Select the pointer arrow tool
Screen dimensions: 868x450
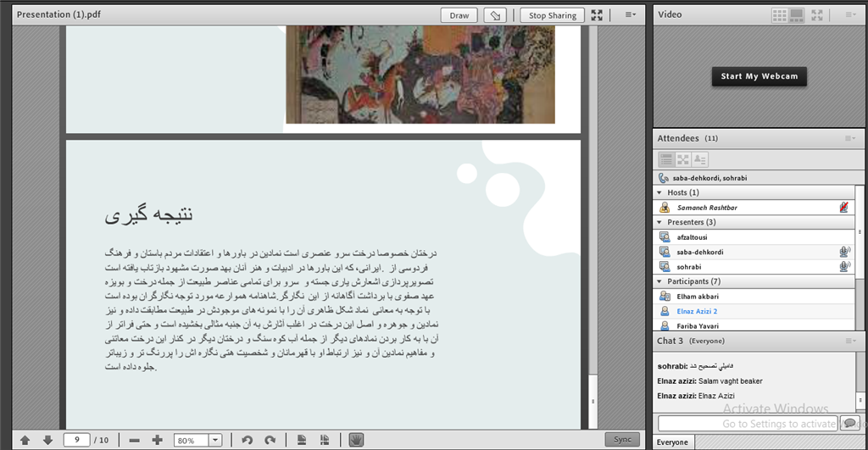point(495,15)
